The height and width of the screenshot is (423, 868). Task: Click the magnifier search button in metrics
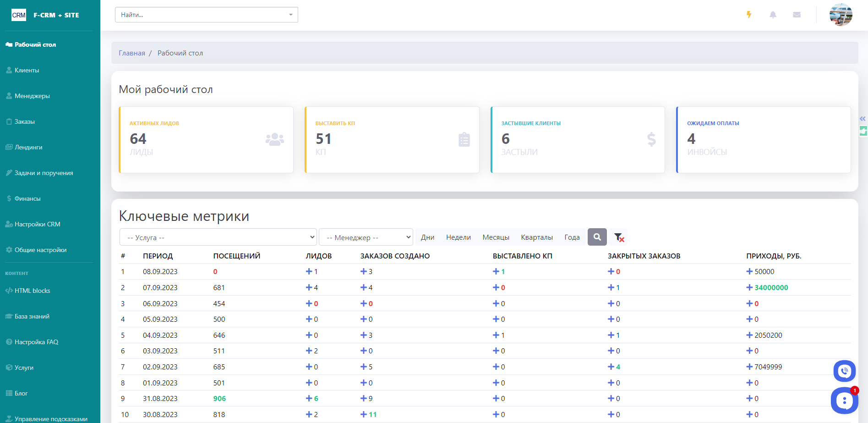click(597, 237)
